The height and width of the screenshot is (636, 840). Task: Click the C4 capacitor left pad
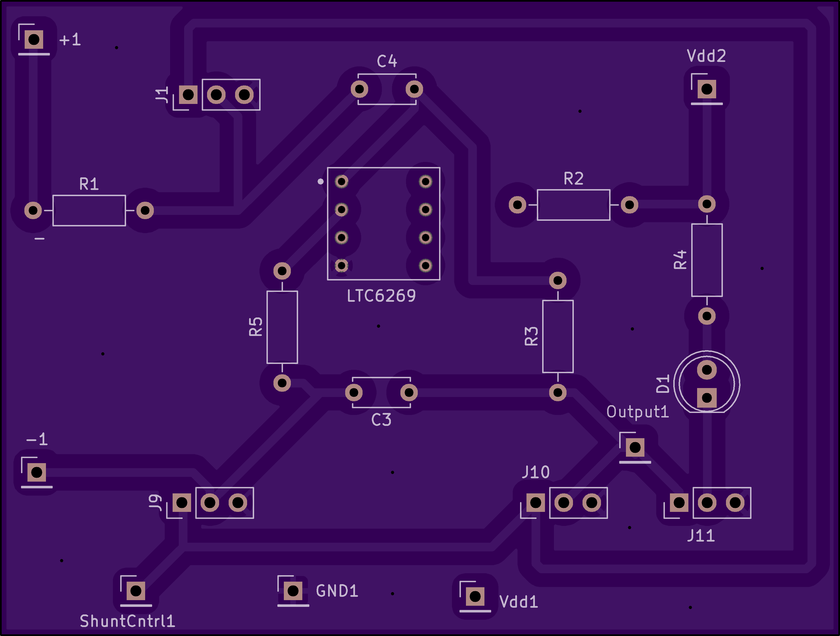pos(359,89)
